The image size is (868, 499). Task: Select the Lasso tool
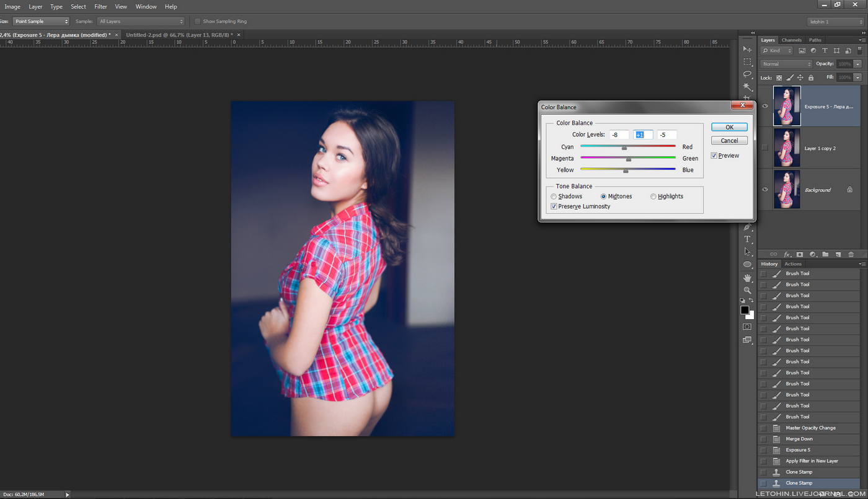[x=747, y=74]
